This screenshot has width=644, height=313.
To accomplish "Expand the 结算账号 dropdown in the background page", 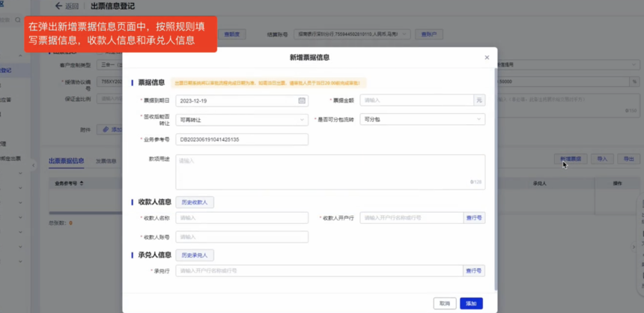I will [x=352, y=34].
